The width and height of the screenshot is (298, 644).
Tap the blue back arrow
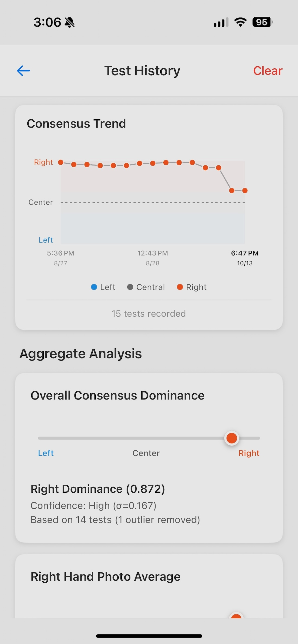point(23,71)
